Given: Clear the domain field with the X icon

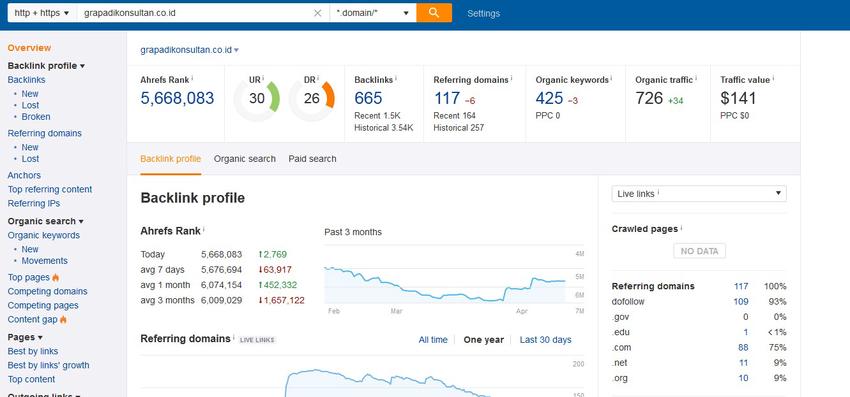Looking at the screenshot, I should [x=318, y=13].
